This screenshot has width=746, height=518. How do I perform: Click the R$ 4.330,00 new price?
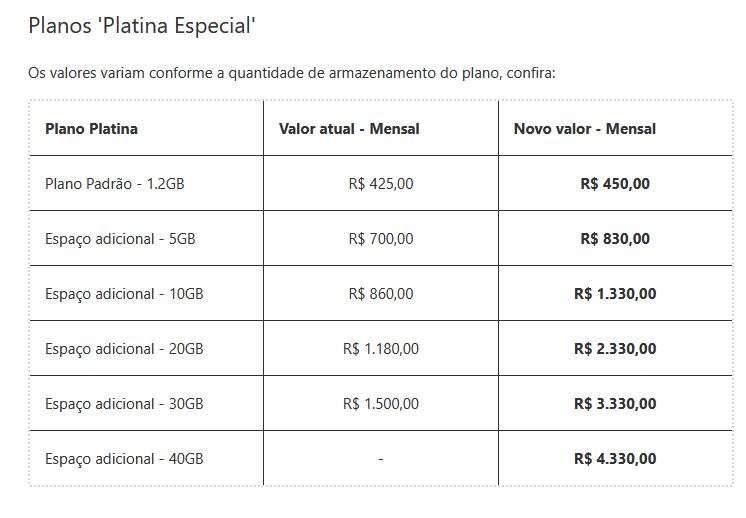click(615, 459)
